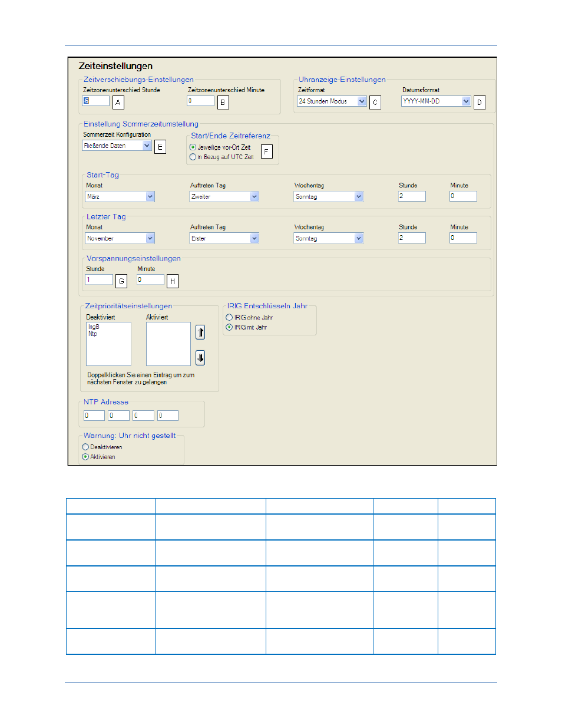Viewport: 562px width, 728px height.
Task: Click Vorspannungseinstellungen Stunde field
Action: [x=99, y=279]
